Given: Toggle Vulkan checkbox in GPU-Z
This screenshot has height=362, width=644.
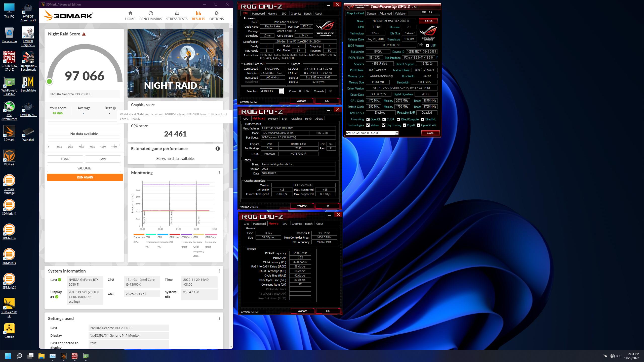Looking at the screenshot, I should coord(368,125).
